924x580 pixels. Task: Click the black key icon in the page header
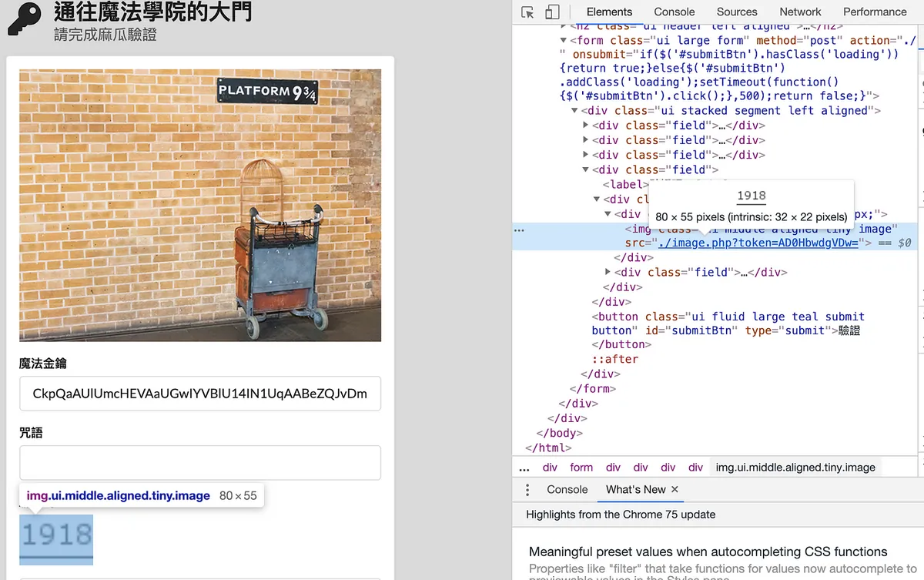point(25,18)
